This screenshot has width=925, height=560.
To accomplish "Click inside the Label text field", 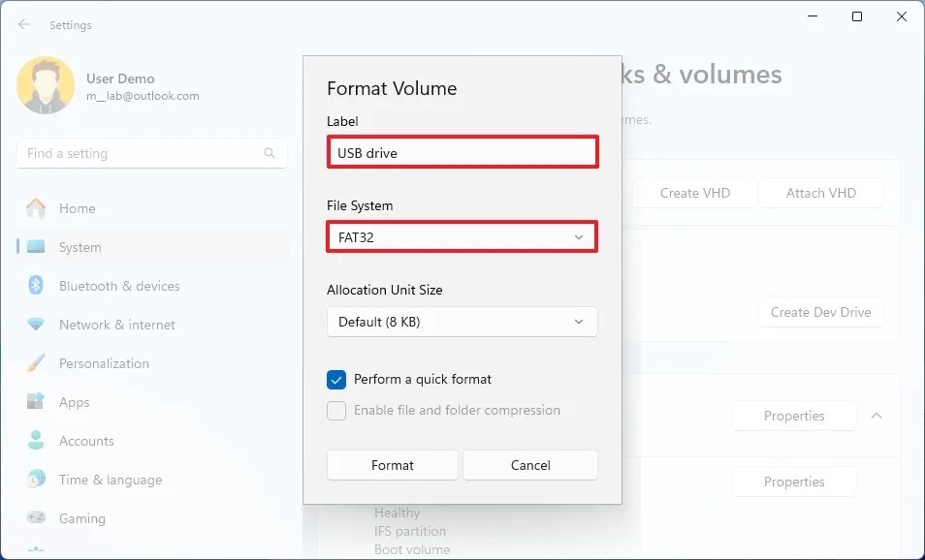I will click(x=462, y=151).
